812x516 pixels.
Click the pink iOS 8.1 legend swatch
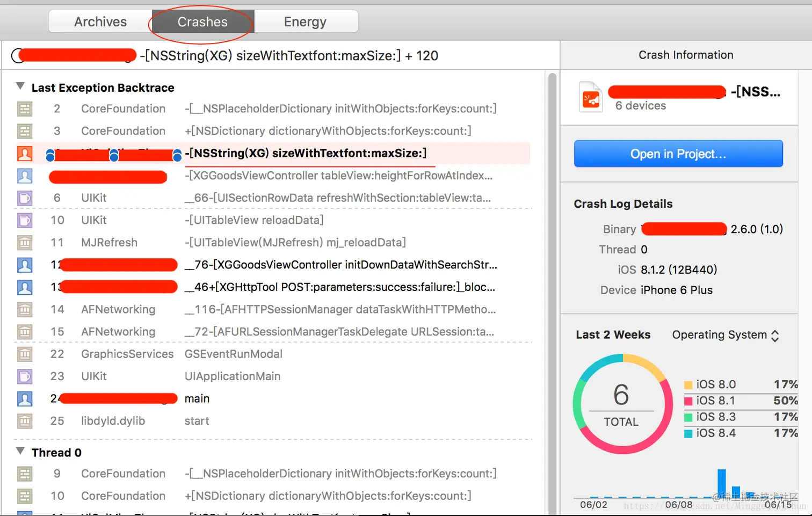pos(688,401)
